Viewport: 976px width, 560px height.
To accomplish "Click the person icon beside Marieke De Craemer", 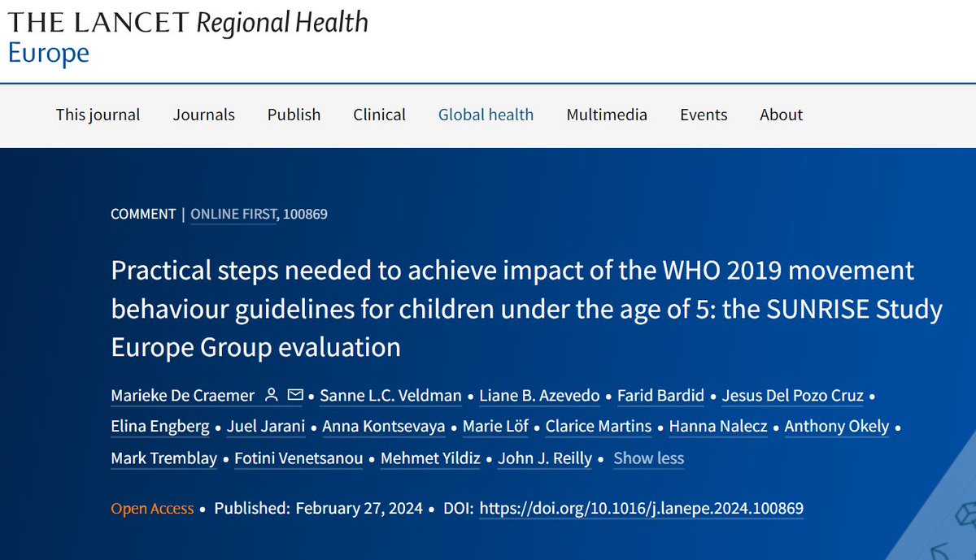I will coord(271,396).
